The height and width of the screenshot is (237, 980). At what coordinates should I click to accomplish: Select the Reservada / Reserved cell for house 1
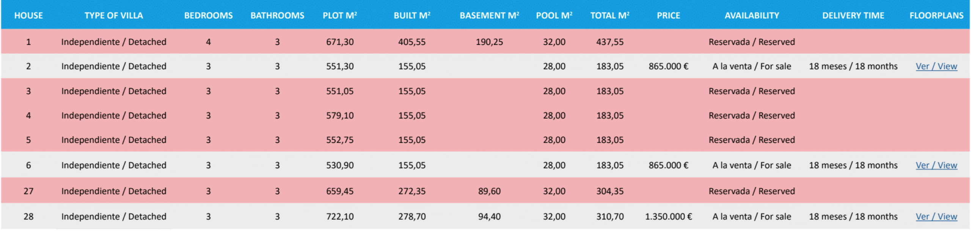[x=752, y=42]
